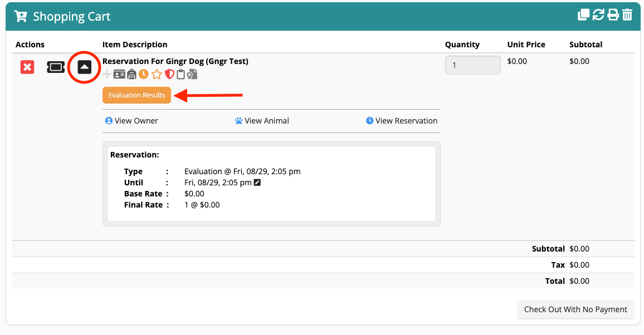Remove reservation item with red X
The image size is (644, 335).
pyautogui.click(x=27, y=67)
